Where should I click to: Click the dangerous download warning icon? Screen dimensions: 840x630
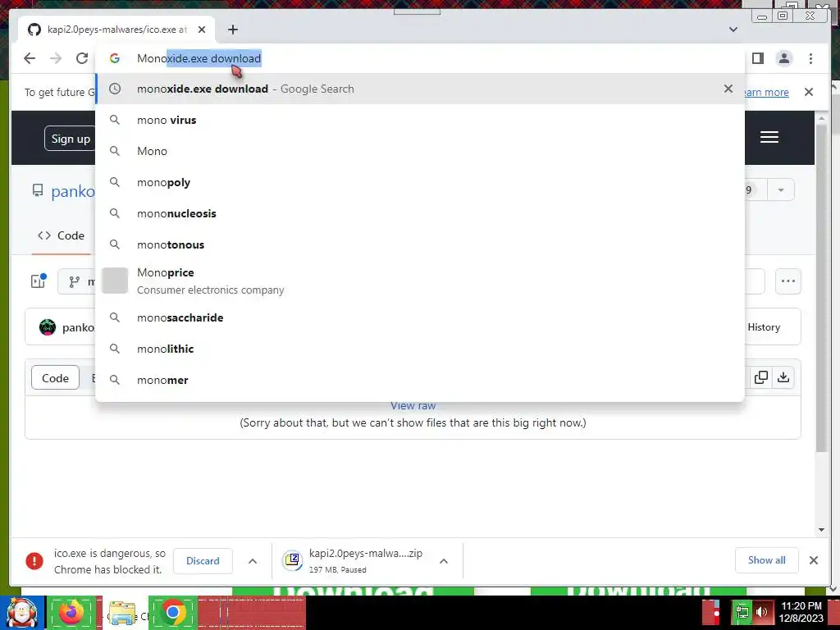(34, 561)
